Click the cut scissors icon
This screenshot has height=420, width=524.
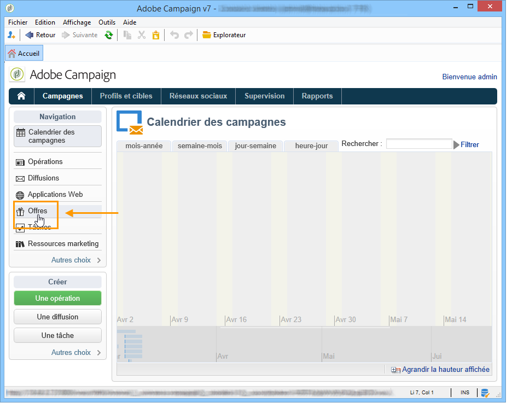pos(142,35)
